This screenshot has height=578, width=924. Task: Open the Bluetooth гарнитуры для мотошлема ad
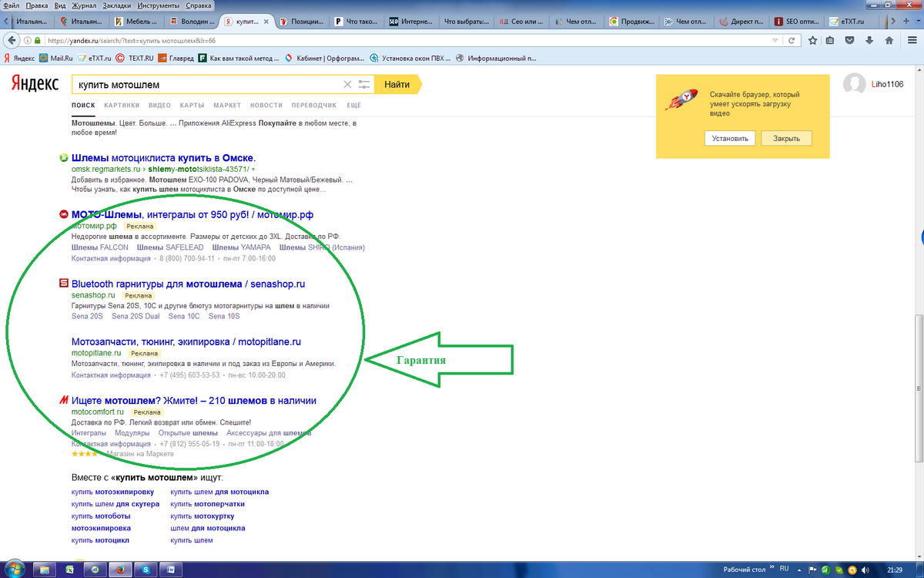[x=189, y=284]
